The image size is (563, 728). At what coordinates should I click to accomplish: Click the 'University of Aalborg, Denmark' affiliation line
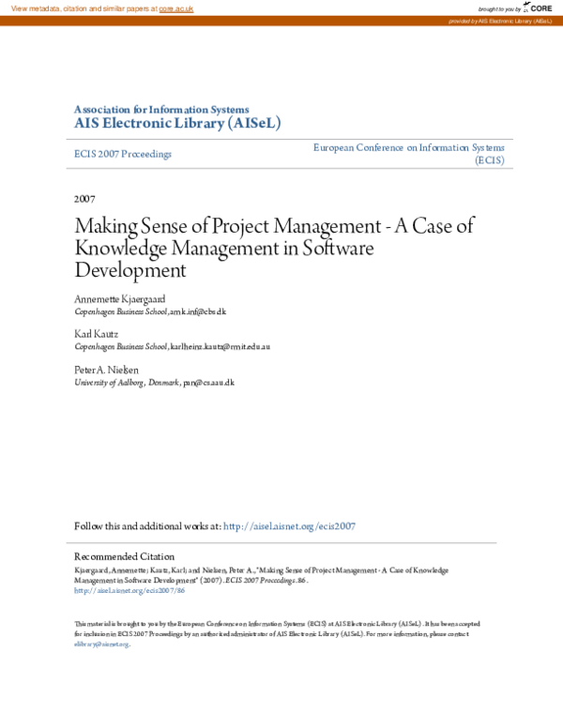coord(154,383)
